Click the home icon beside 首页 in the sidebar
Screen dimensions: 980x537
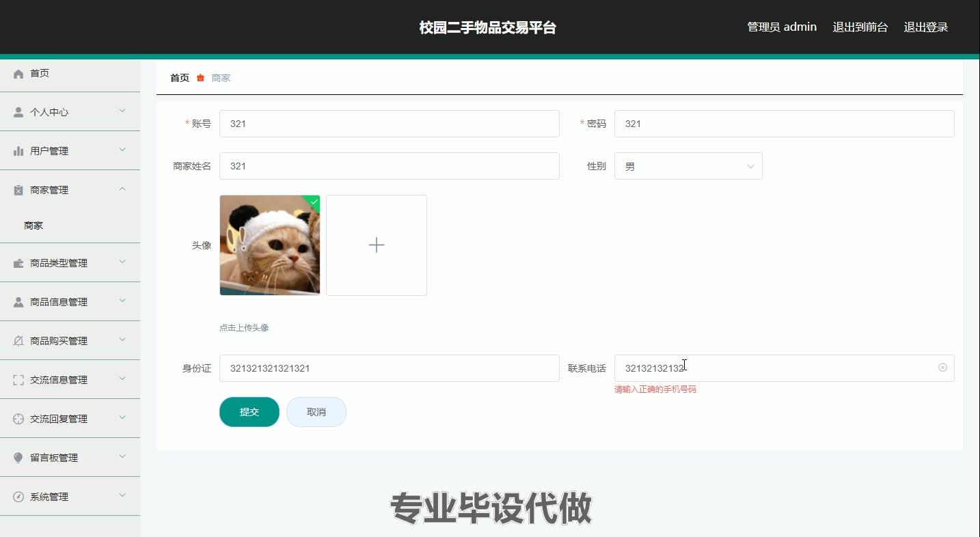click(x=18, y=74)
